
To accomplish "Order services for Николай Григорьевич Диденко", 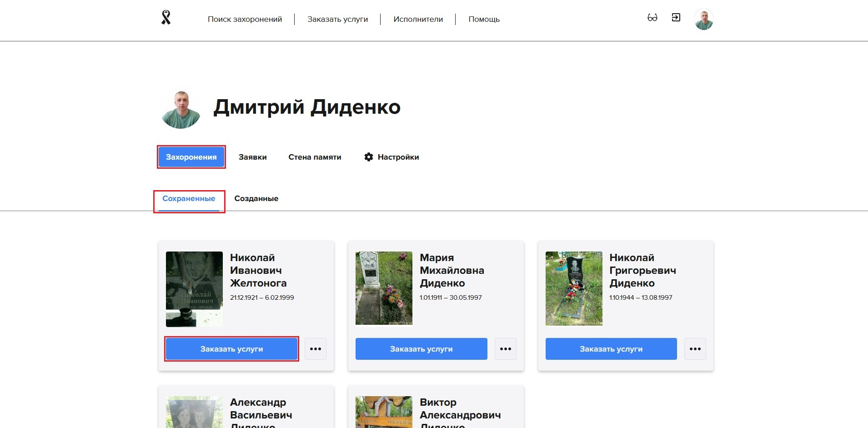I will pyautogui.click(x=611, y=349).
